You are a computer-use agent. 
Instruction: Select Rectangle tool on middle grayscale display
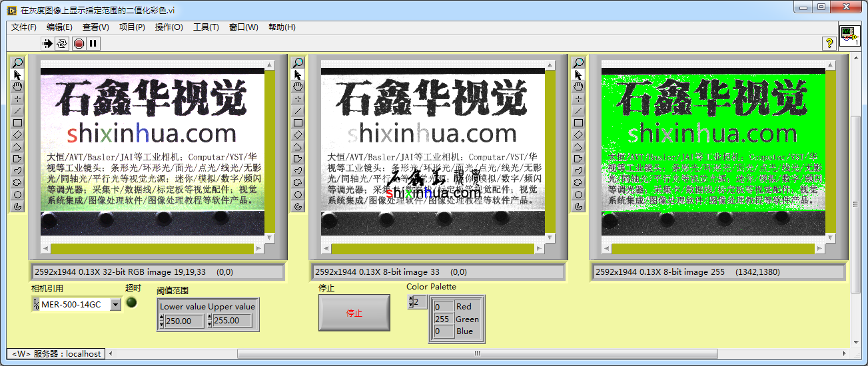pyautogui.click(x=298, y=122)
